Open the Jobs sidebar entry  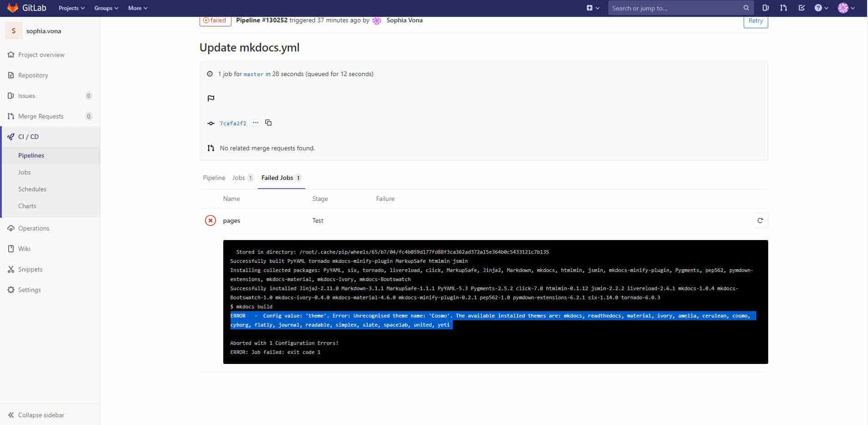pos(25,172)
